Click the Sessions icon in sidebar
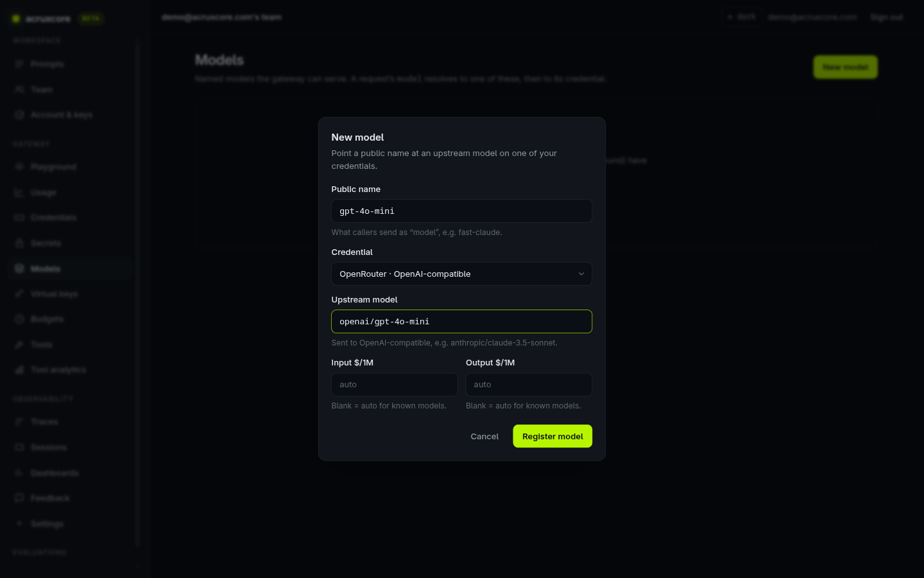The image size is (924, 578). [x=19, y=447]
